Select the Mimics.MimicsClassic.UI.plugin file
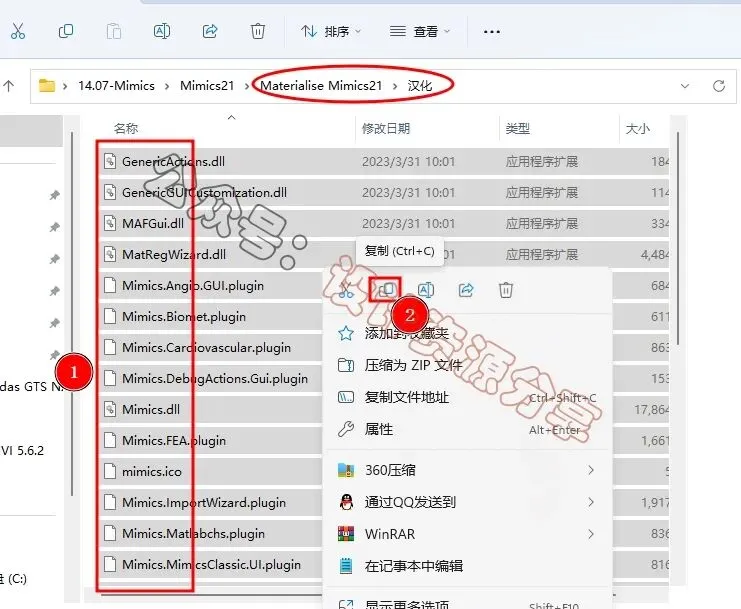This screenshot has height=609, width=741. (211, 565)
